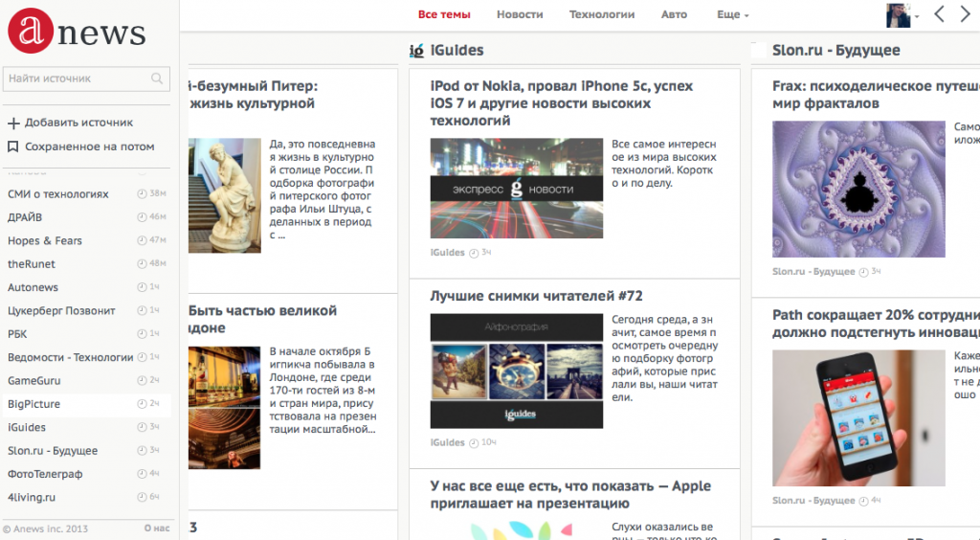Image resolution: width=980 pixels, height=540 pixels.
Task: Click clock icon in Лучшие снимки card
Action: point(474,443)
